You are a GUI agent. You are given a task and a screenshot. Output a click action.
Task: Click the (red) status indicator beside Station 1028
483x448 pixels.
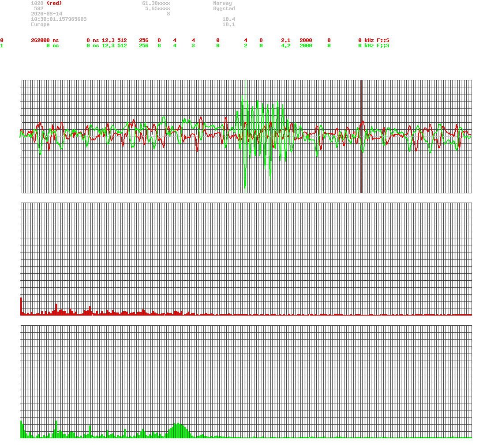(x=55, y=3)
